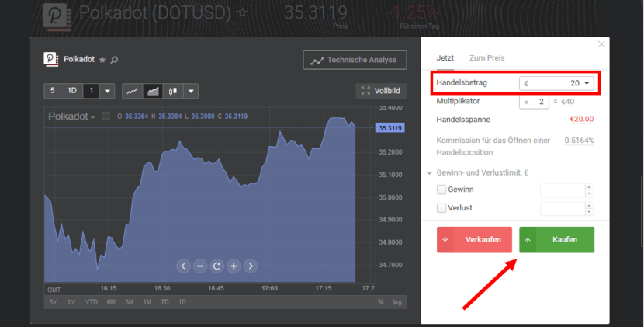
Task: Select the 1 interval button
Action: [92, 91]
